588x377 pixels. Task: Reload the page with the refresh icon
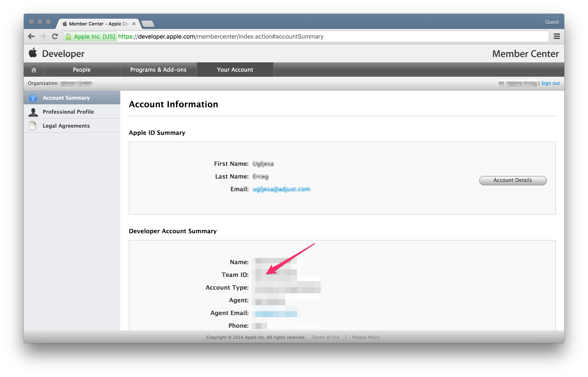click(55, 36)
